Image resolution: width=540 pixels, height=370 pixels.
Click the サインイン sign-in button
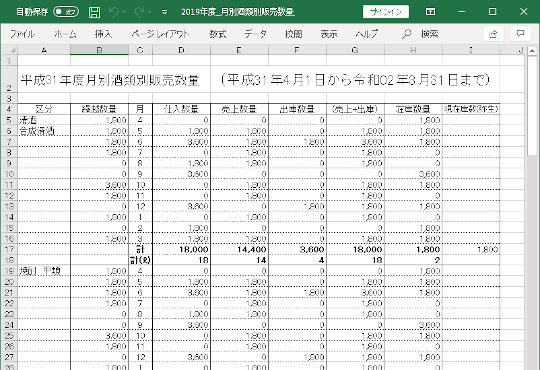click(x=386, y=12)
